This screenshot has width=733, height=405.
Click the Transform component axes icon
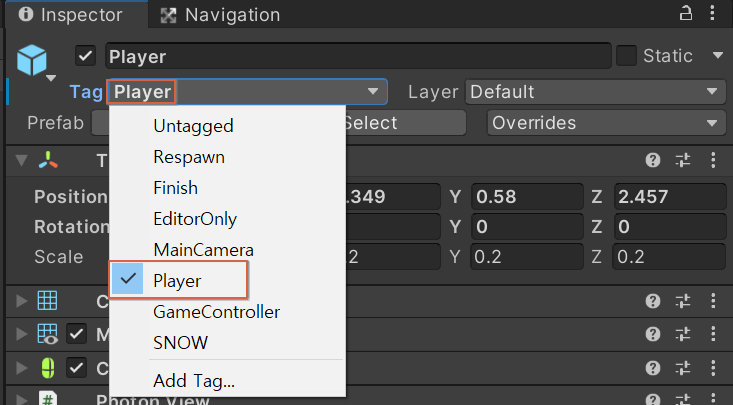coord(49,160)
